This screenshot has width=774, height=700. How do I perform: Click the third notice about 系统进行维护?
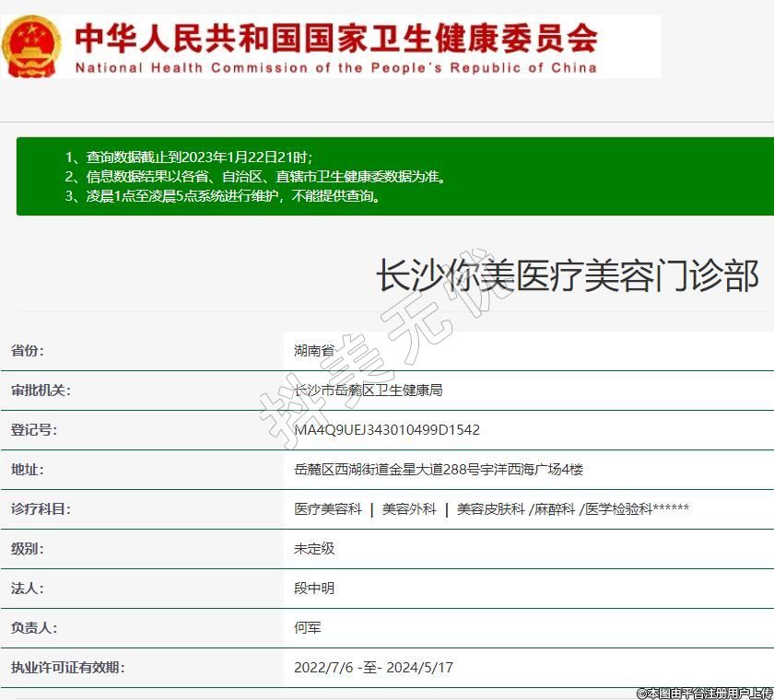tap(222, 195)
